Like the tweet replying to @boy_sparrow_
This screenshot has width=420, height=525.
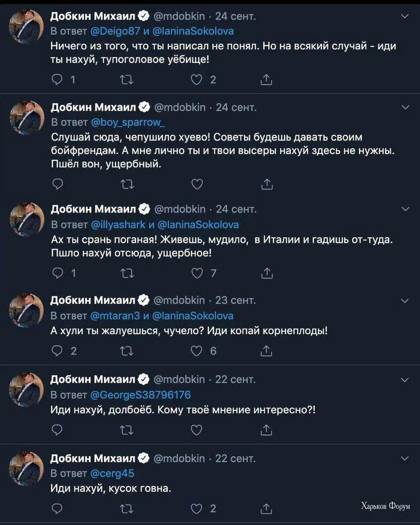[x=197, y=184]
